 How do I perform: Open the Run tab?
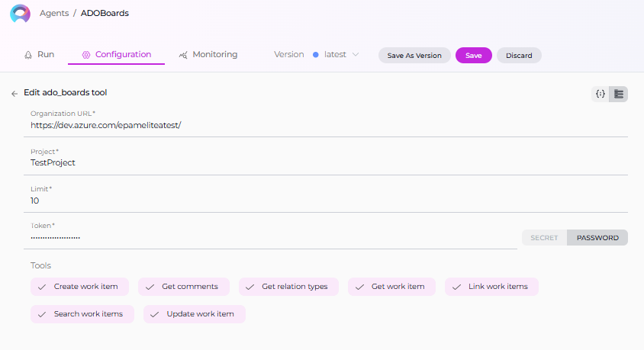(40, 55)
